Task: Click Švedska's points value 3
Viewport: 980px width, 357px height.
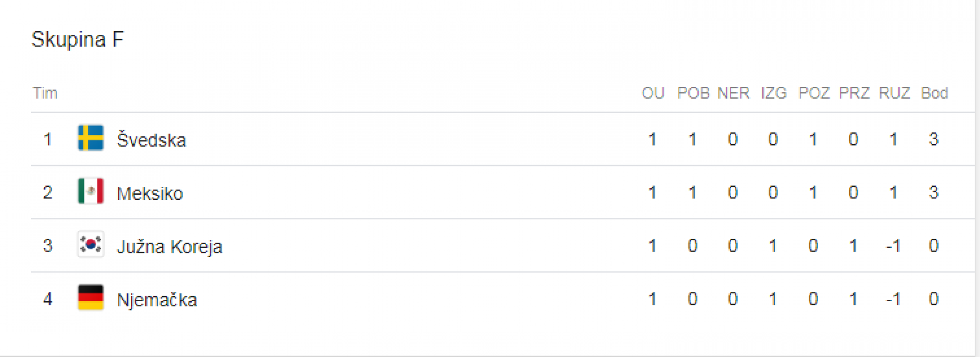Action: 934,139
